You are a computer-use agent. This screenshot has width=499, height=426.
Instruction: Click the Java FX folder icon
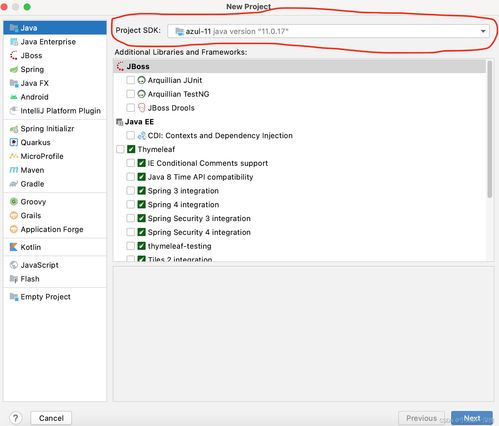pyautogui.click(x=14, y=83)
